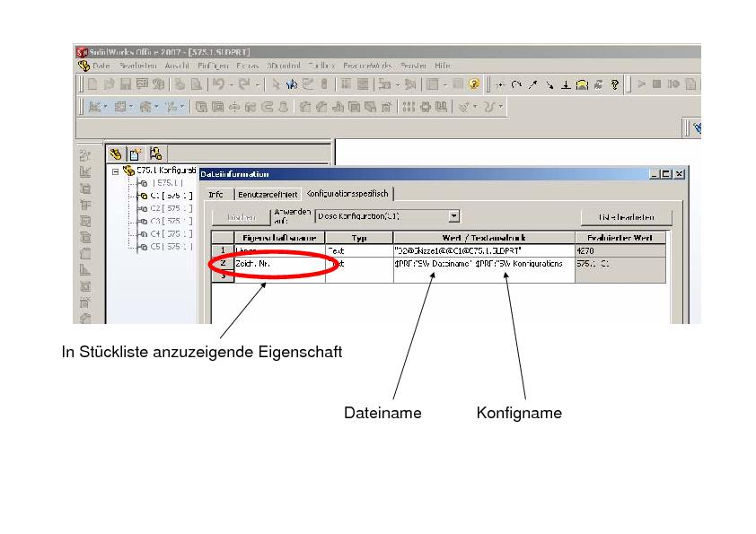The height and width of the screenshot is (534, 756).
Task: Open the Fenster menu
Action: [413, 66]
